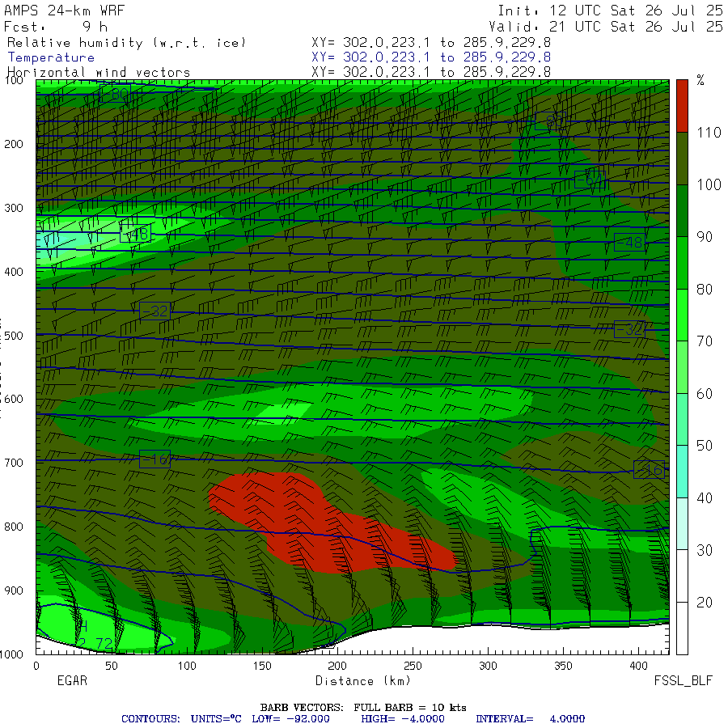Image resolution: width=728 pixels, height=728 pixels.
Task: Click the 'Distance (km)' axis title
Action: [363, 681]
